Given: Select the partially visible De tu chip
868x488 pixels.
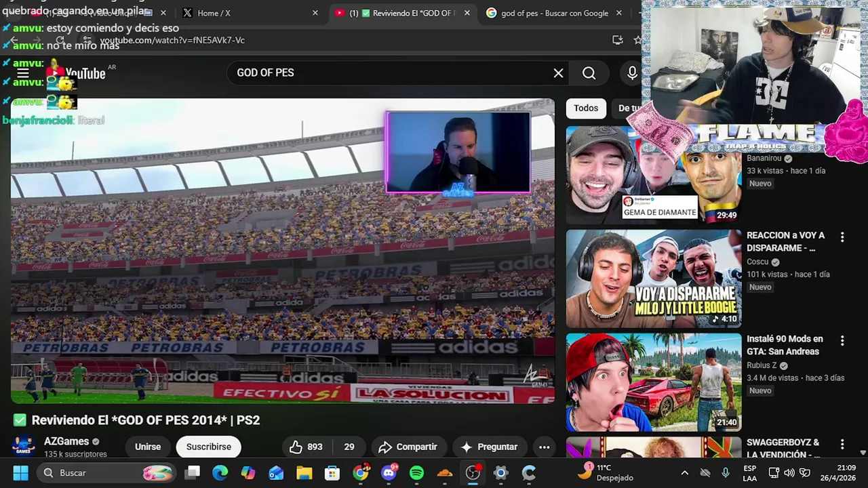Looking at the screenshot, I should [x=629, y=108].
